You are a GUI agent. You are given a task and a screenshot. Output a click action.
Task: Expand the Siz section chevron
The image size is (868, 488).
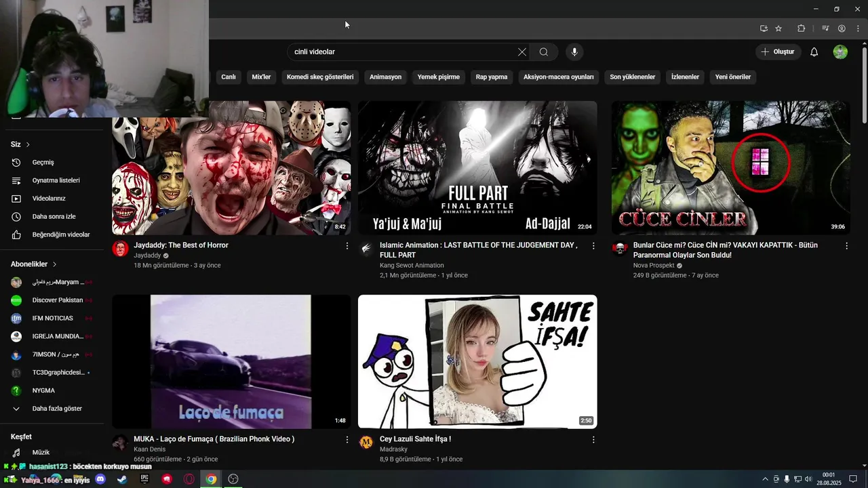pyautogui.click(x=28, y=144)
